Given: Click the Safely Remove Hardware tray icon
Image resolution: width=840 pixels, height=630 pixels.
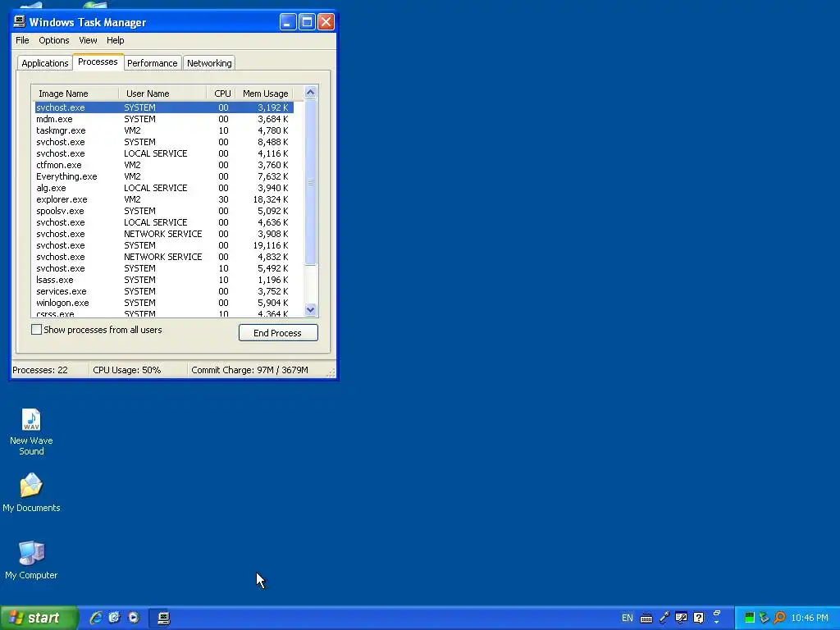Looking at the screenshot, I should coord(764,618).
